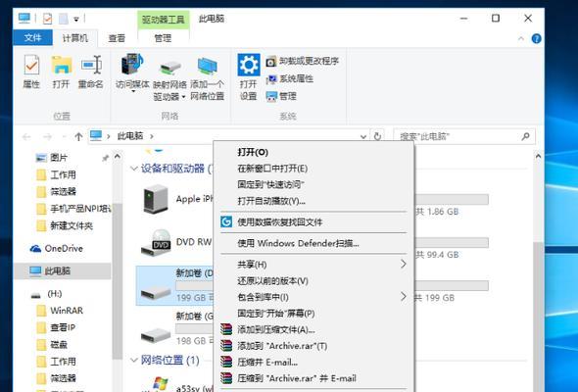
Task: Switch to the 查看 ribbon tab
Action: [x=117, y=38]
